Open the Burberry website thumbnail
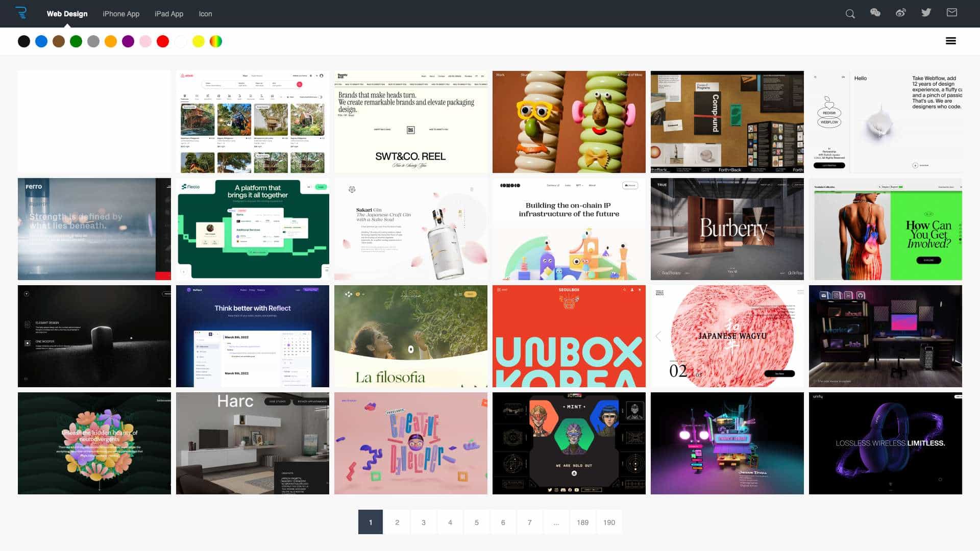This screenshot has height=551, width=980. (x=727, y=229)
